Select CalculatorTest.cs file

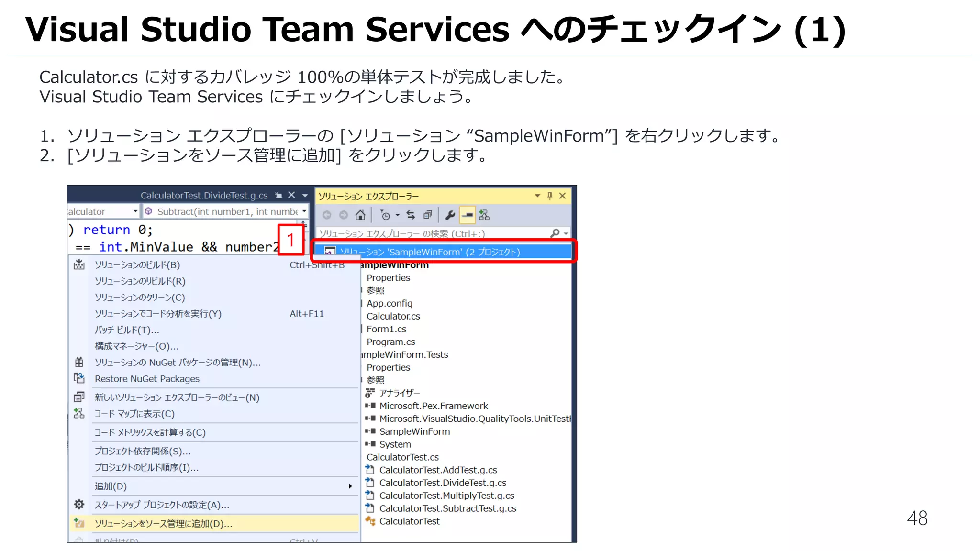point(402,457)
